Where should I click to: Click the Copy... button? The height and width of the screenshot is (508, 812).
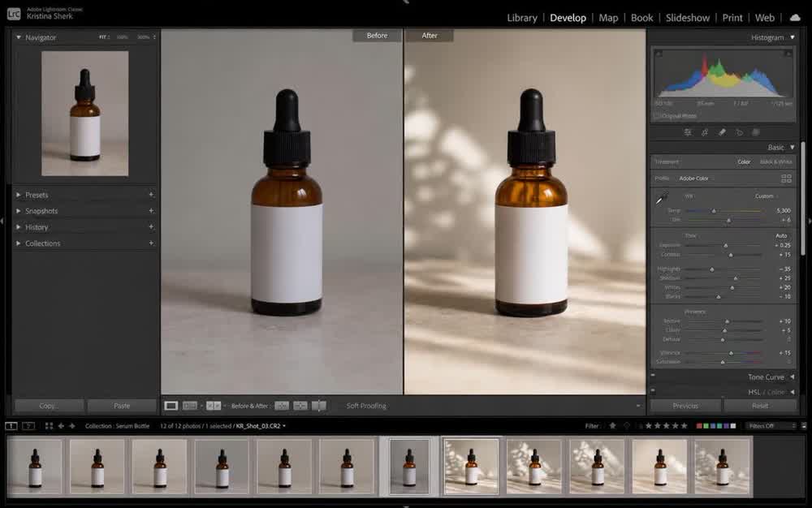[x=50, y=406]
